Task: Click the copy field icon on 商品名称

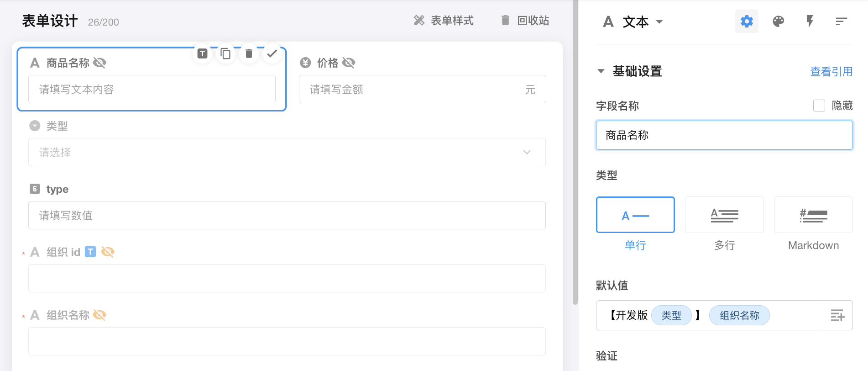Action: click(225, 54)
